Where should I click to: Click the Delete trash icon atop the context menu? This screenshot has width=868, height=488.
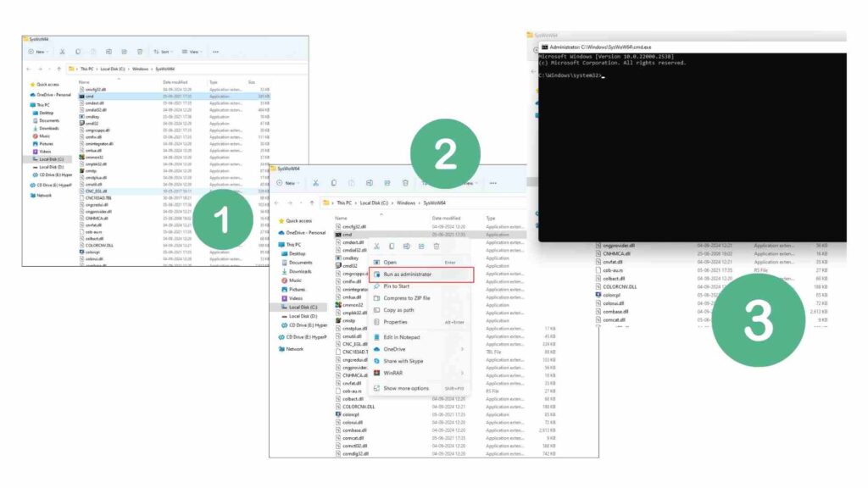[437, 246]
